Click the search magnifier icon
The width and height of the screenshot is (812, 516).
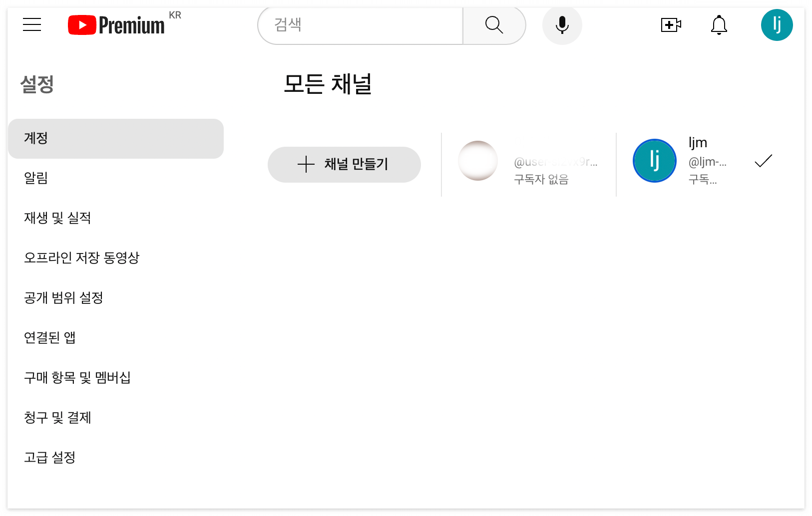(x=494, y=24)
